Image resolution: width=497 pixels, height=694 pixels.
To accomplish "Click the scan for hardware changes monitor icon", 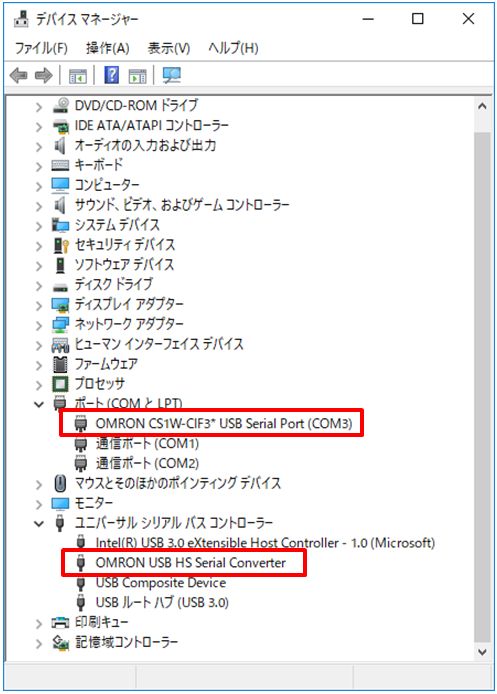I will coord(171,75).
